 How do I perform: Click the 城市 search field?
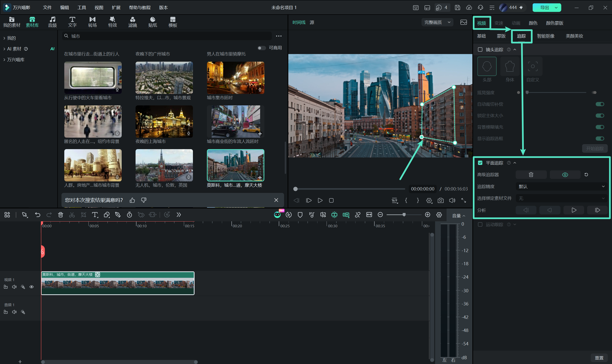pyautogui.click(x=167, y=36)
